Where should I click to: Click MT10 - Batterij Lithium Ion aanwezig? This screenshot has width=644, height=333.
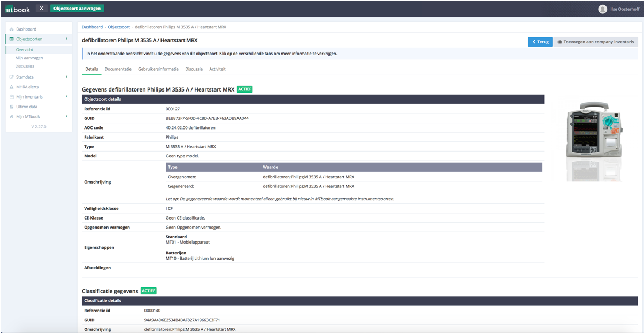pyautogui.click(x=200, y=259)
